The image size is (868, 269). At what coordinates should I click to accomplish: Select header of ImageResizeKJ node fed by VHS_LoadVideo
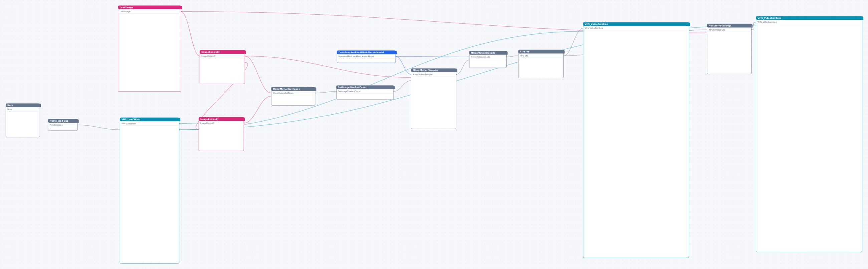(222, 119)
